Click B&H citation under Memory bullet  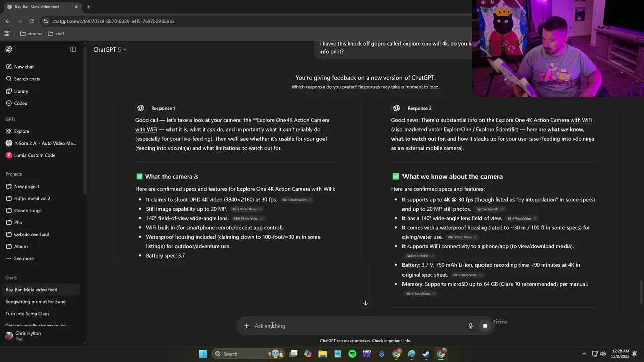click(420, 294)
